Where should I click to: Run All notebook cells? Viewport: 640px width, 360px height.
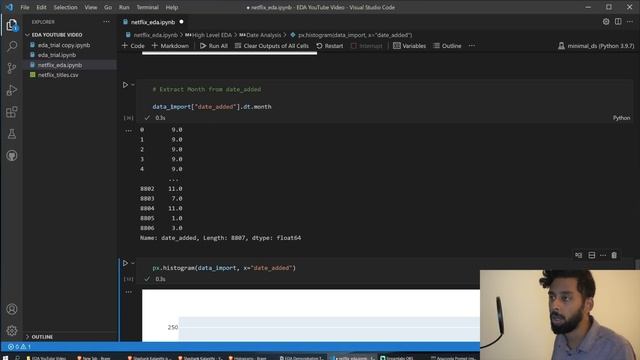tap(214, 46)
